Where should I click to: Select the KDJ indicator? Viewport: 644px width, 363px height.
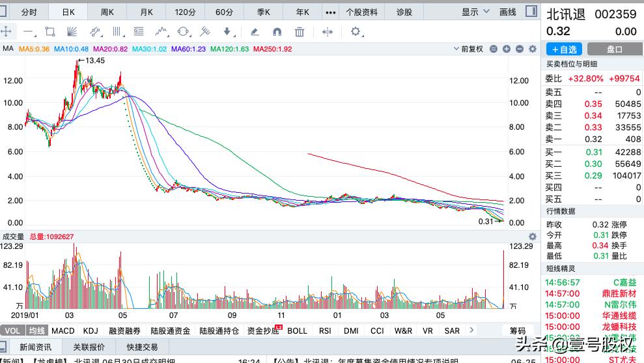point(91,330)
